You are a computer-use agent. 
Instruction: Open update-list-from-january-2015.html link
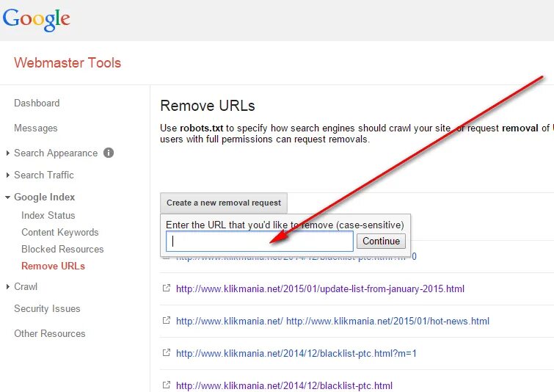(320, 288)
